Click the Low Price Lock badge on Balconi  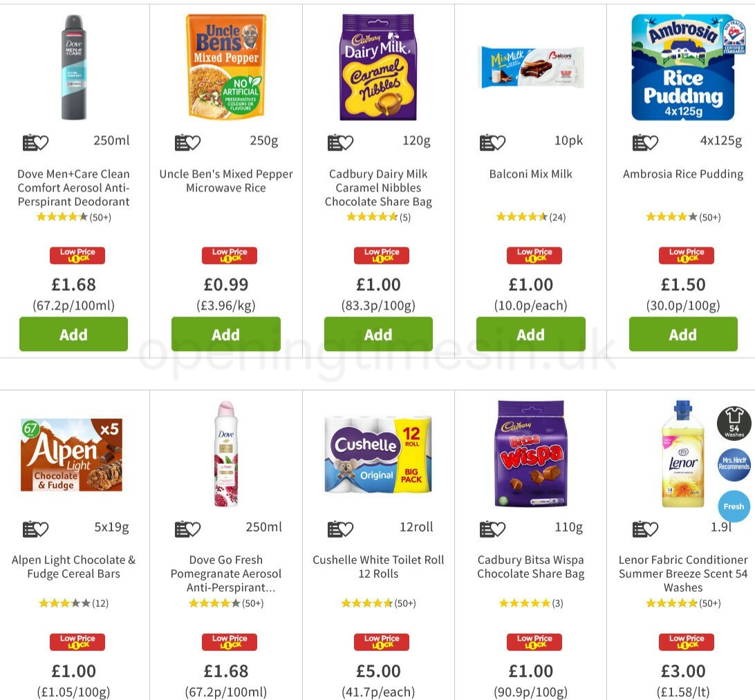533,255
